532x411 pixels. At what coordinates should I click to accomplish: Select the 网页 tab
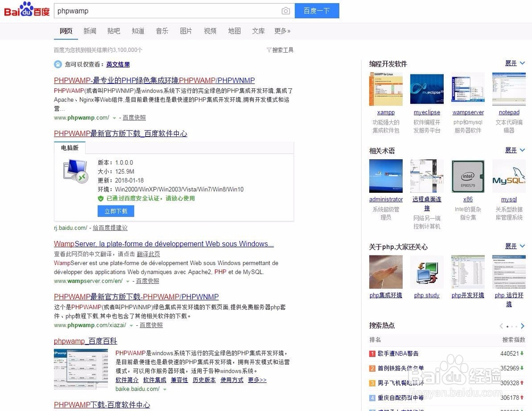coord(66,31)
